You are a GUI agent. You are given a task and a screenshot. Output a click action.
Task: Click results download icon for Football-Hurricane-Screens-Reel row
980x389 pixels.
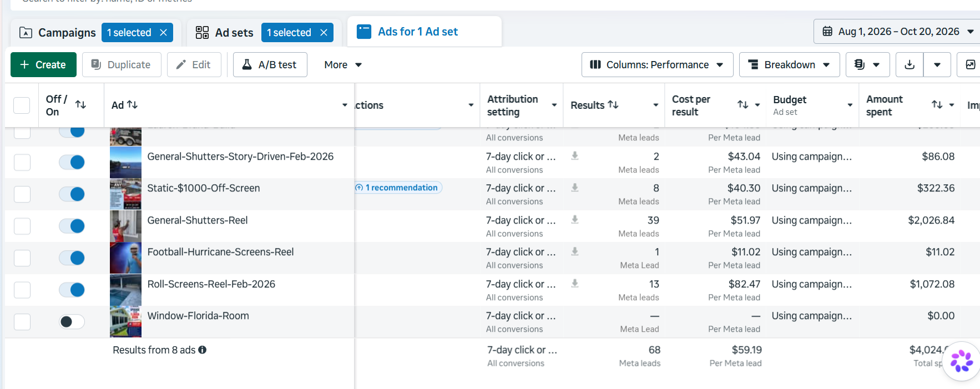coord(575,251)
